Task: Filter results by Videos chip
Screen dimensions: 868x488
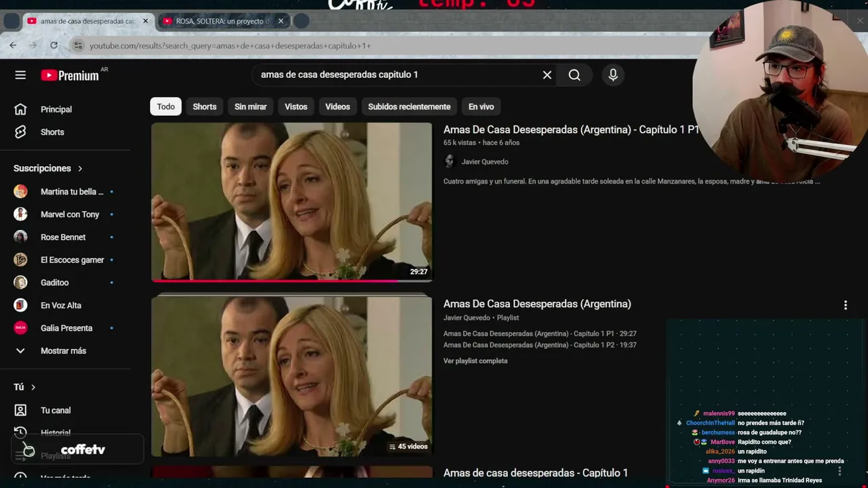Action: click(x=338, y=106)
